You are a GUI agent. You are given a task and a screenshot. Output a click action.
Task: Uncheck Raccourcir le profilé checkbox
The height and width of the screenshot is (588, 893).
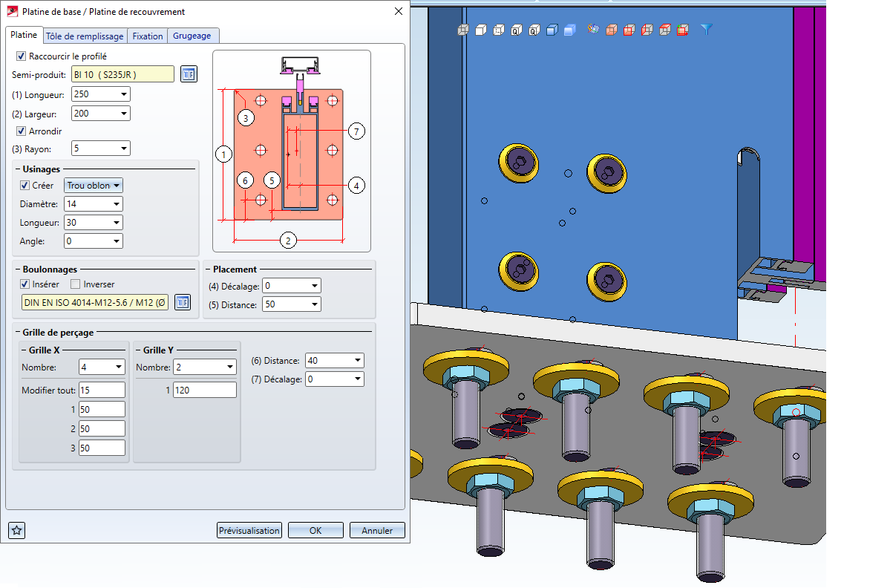pos(22,56)
